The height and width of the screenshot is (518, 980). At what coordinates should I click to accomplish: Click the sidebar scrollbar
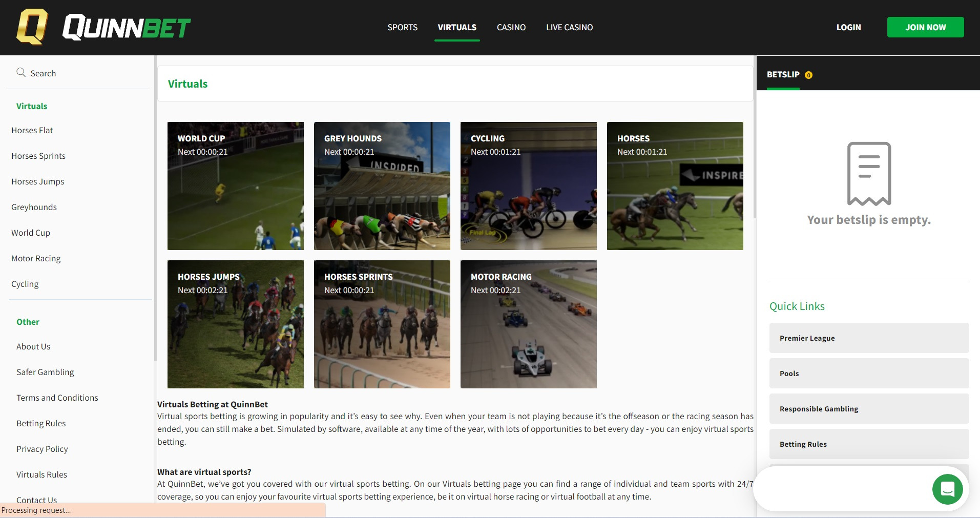click(x=155, y=205)
